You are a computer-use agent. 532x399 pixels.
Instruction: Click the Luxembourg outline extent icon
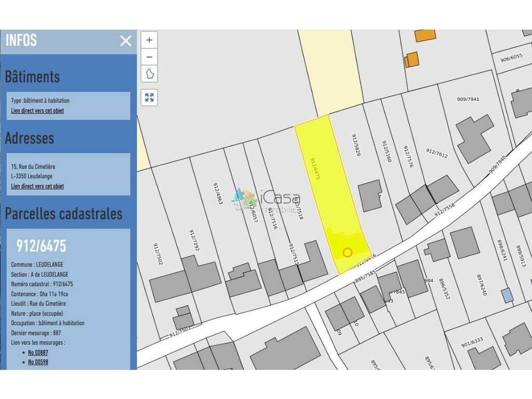(150, 73)
